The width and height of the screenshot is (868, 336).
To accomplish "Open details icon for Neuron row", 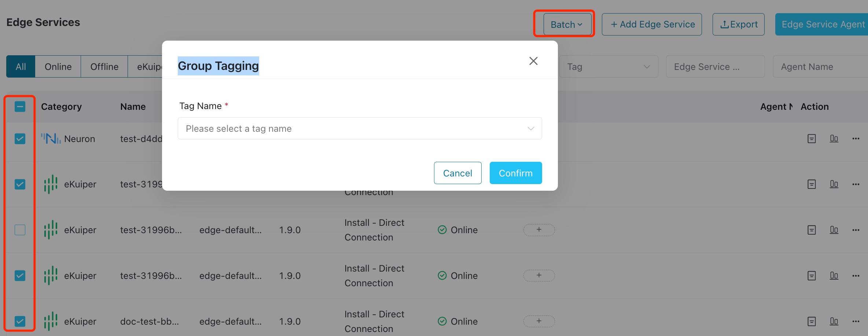I will click(812, 139).
